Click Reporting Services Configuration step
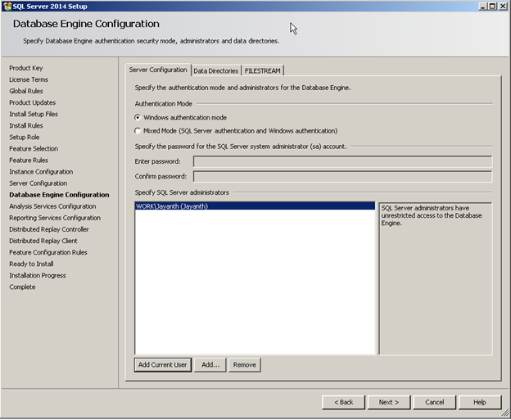 (x=55, y=218)
